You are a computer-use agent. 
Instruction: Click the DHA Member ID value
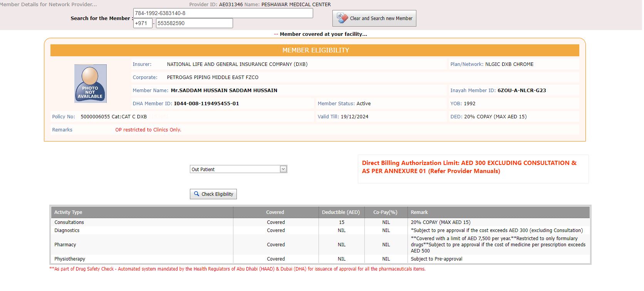tap(206, 104)
